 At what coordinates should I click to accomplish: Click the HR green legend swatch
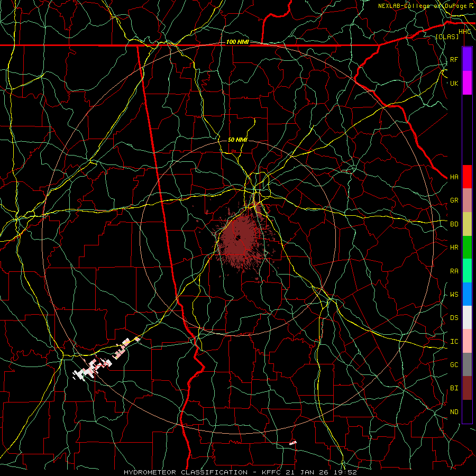[467, 248]
